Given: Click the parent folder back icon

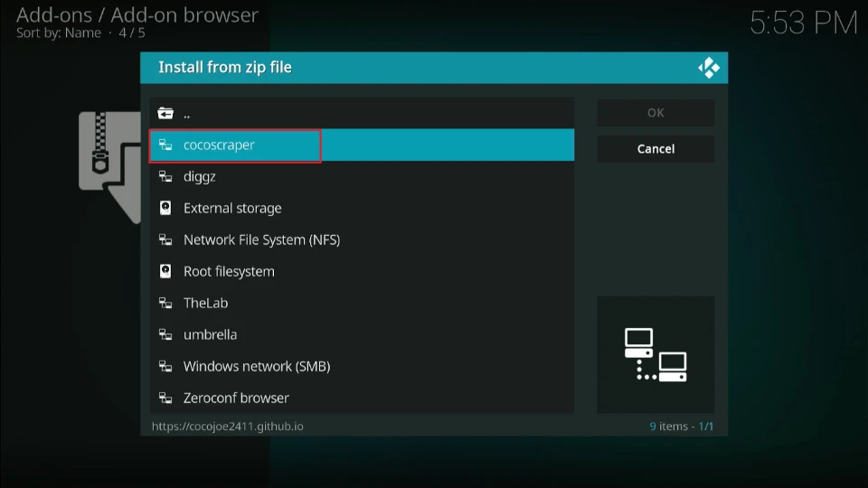Looking at the screenshot, I should click(165, 114).
